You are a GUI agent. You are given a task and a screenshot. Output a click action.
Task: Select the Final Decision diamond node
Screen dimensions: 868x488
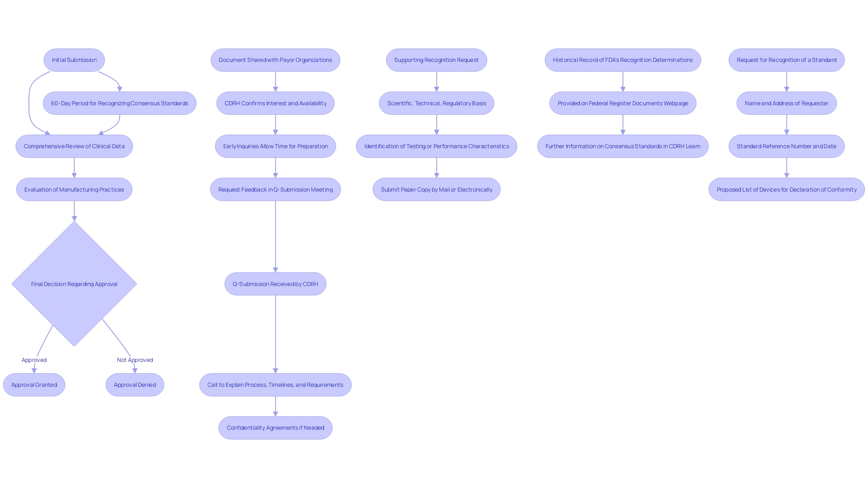tap(74, 284)
